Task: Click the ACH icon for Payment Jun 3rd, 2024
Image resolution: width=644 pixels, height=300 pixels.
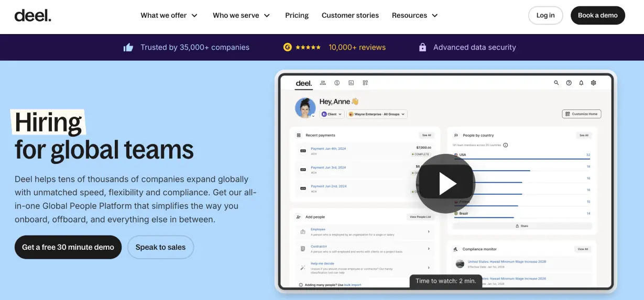Action: click(303, 170)
